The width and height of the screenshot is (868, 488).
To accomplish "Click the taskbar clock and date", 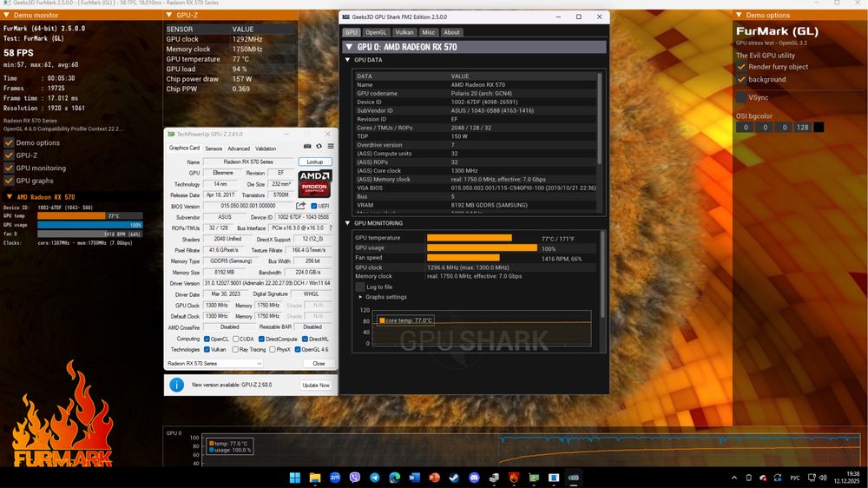I will [x=846, y=478].
